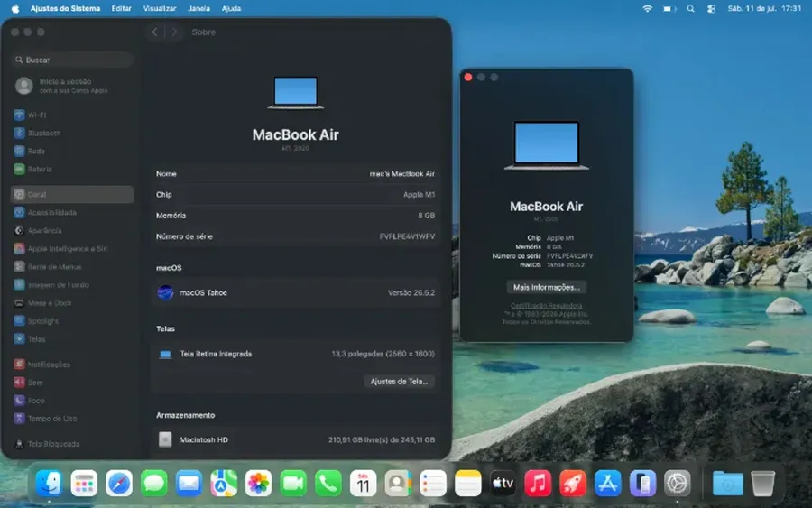Go back with the toolbar arrow

coord(154,32)
